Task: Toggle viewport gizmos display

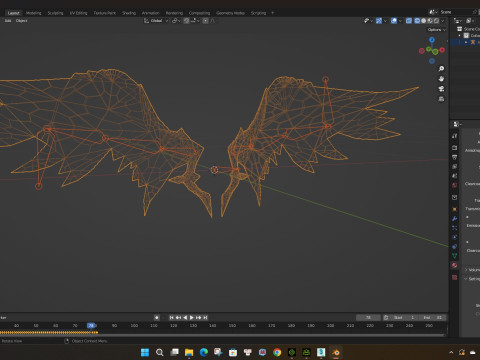Action: pos(379,21)
